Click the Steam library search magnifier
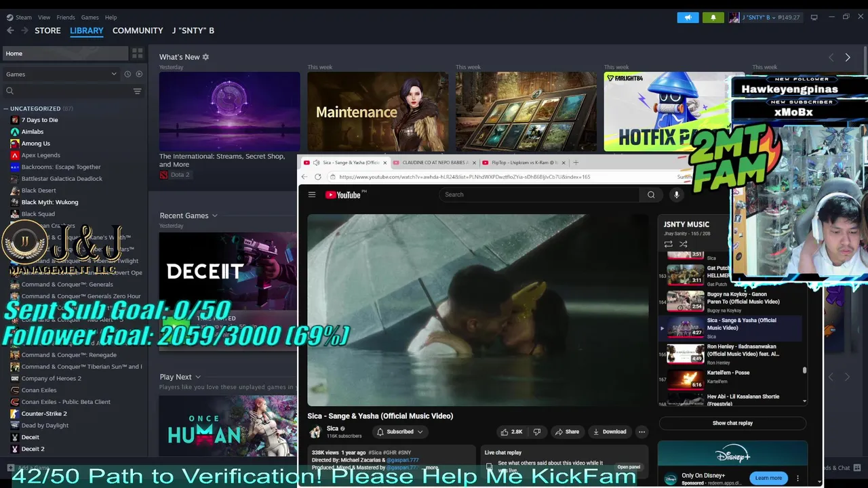Screen dimensions: 868x488 coord(9,91)
